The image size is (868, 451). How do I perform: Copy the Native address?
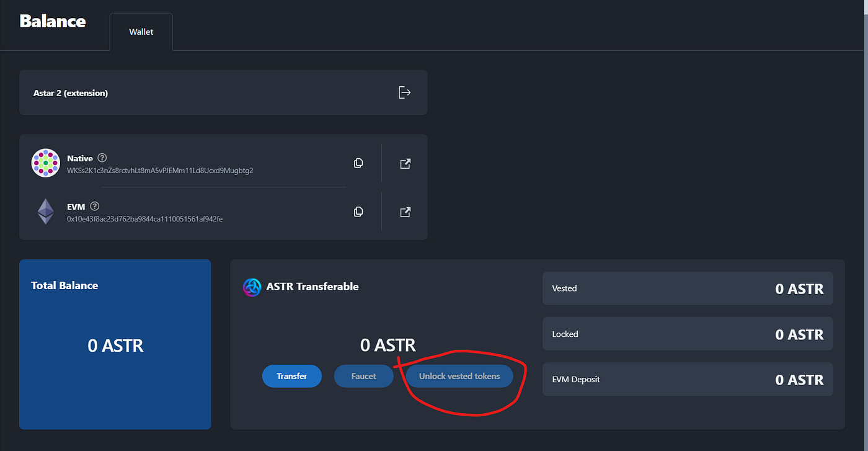click(x=358, y=163)
